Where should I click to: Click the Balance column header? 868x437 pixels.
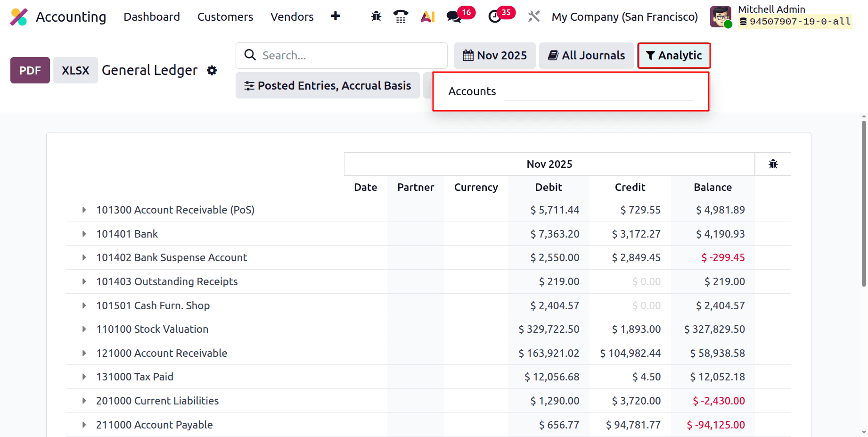tap(712, 187)
